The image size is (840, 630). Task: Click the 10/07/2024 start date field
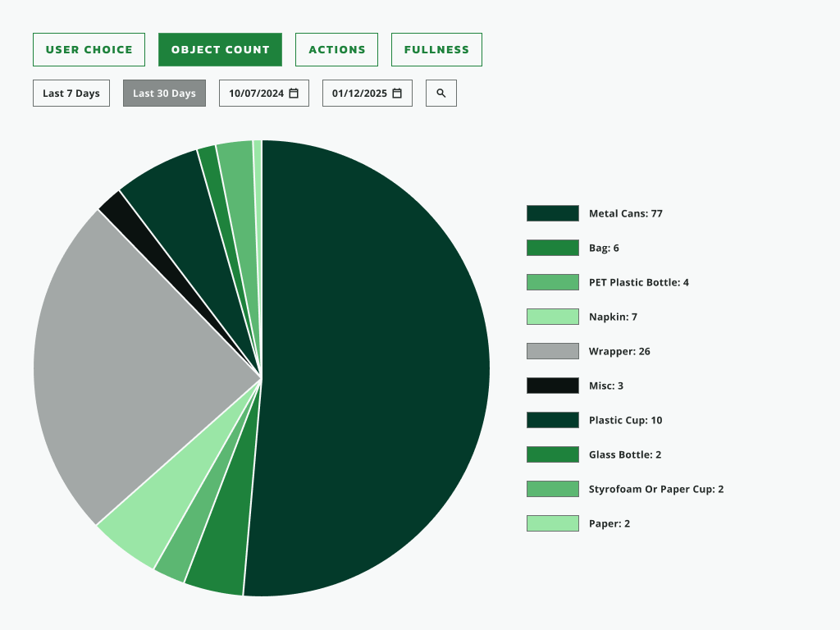coord(264,94)
